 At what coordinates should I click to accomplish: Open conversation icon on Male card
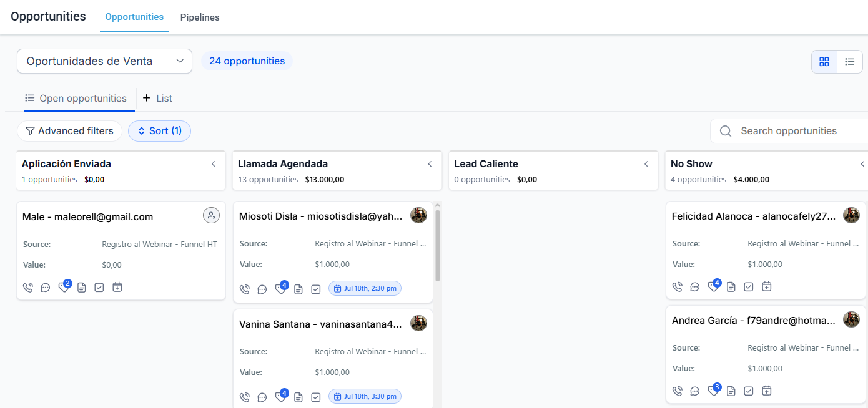click(x=46, y=288)
